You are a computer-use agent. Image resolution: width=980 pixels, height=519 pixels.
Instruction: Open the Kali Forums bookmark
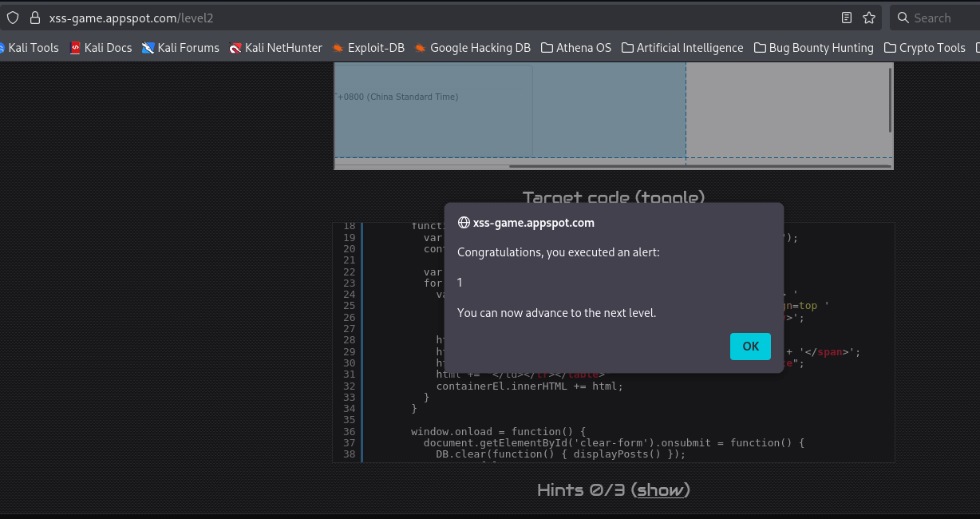(180, 48)
